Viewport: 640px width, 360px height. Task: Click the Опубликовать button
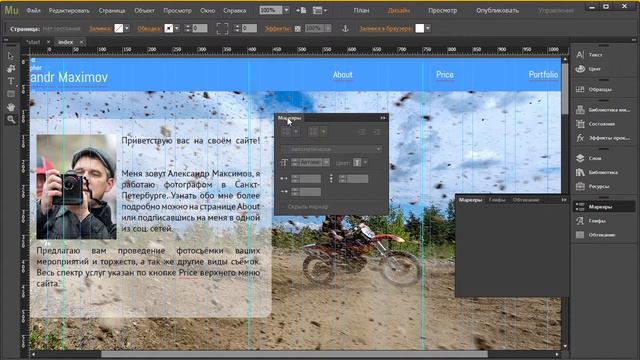click(x=498, y=11)
